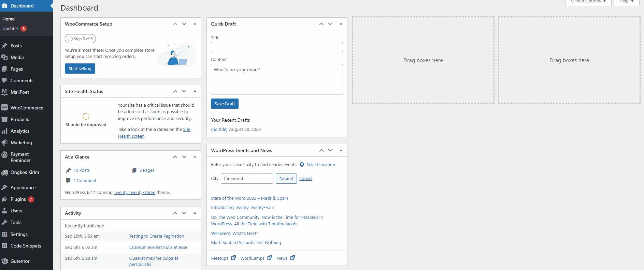This screenshot has width=644, height=270.
Task: Collapse the Activity panel
Action: tap(195, 213)
